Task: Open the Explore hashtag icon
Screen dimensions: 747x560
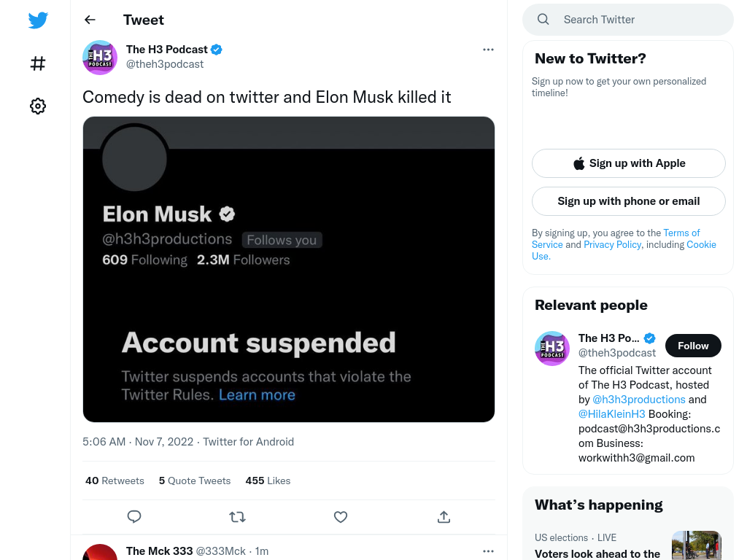Action: (38, 63)
